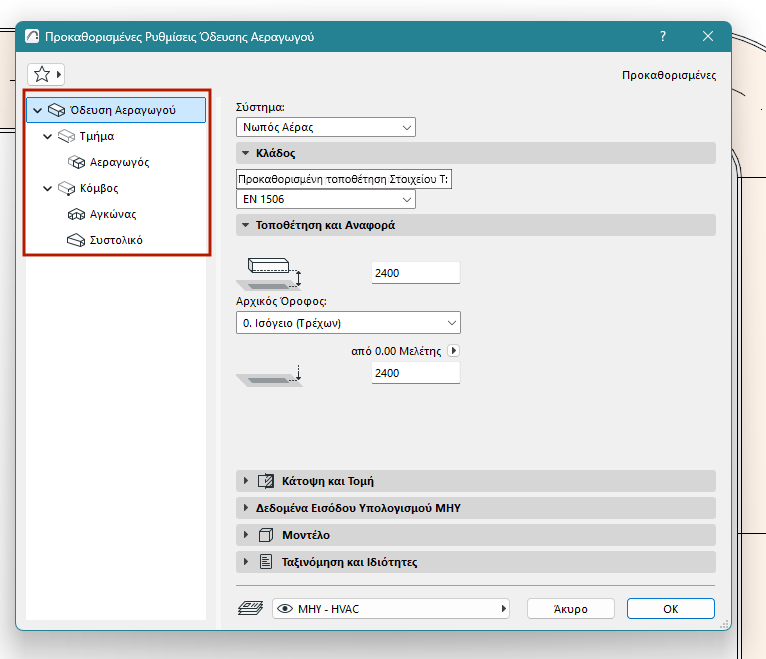Click the elevation-to-project-zero diagram icon

270,376
